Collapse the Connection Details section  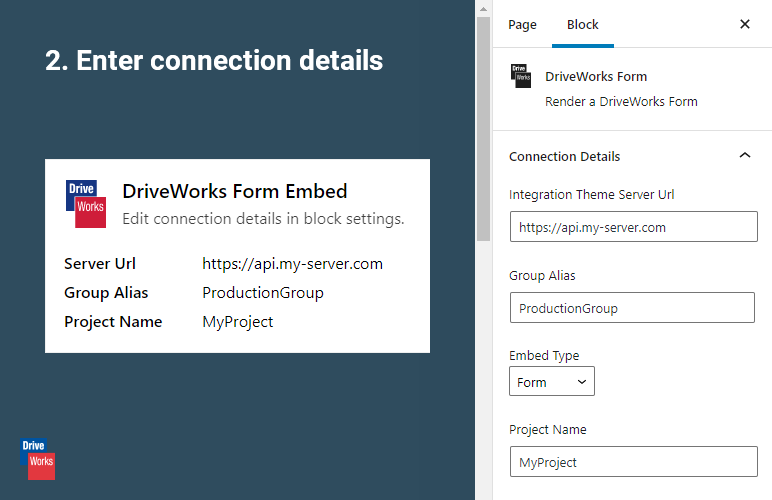[745, 156]
